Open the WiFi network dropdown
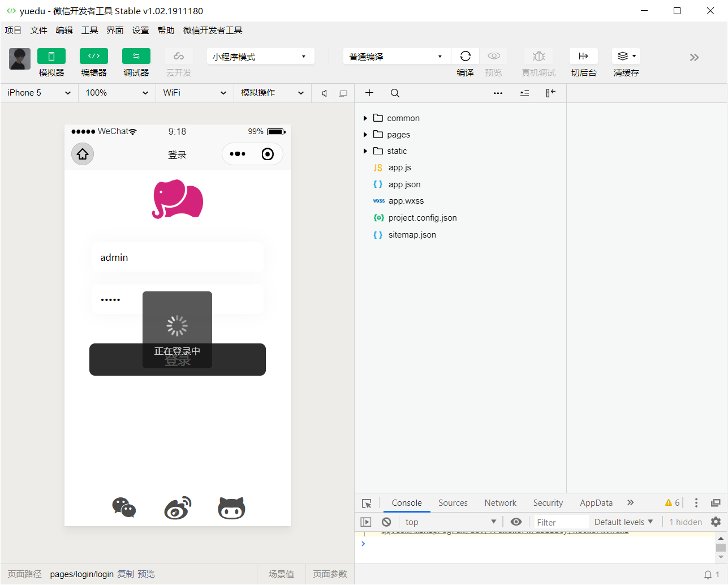The width and height of the screenshot is (728, 585). [x=195, y=93]
